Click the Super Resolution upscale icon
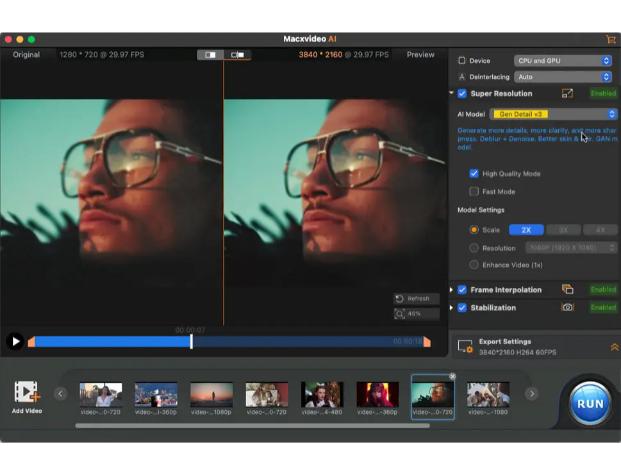 tap(567, 93)
